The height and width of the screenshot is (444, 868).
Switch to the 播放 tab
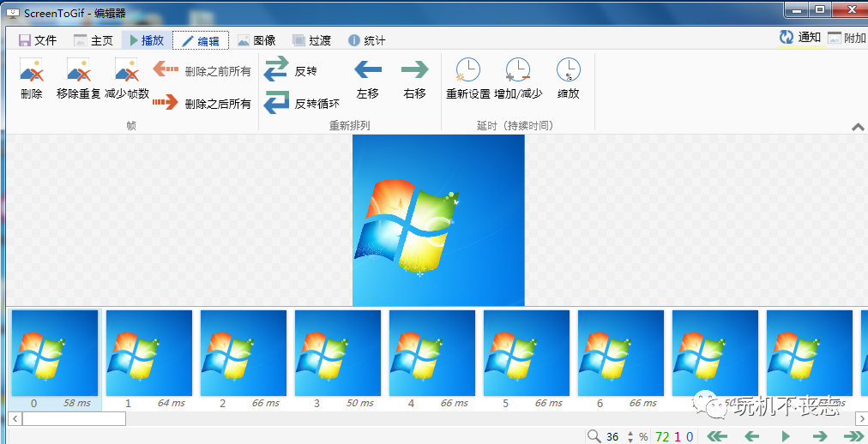[x=146, y=40]
